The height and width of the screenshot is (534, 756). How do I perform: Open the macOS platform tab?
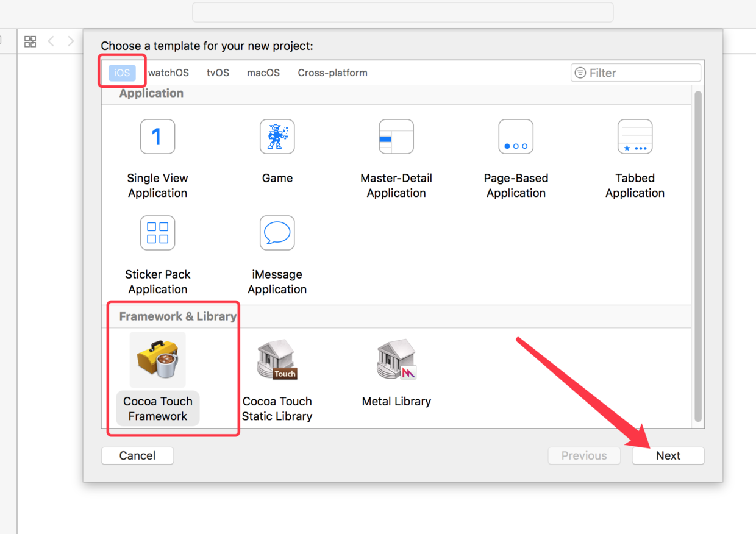263,73
